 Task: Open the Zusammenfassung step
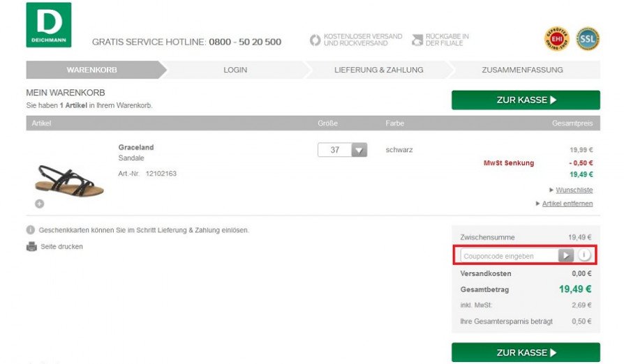coord(522,70)
